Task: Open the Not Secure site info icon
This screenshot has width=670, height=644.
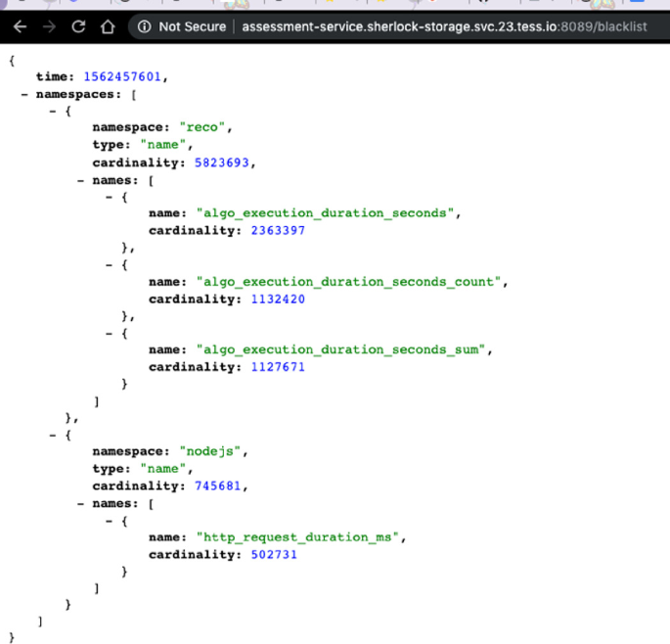Action: tap(144, 26)
